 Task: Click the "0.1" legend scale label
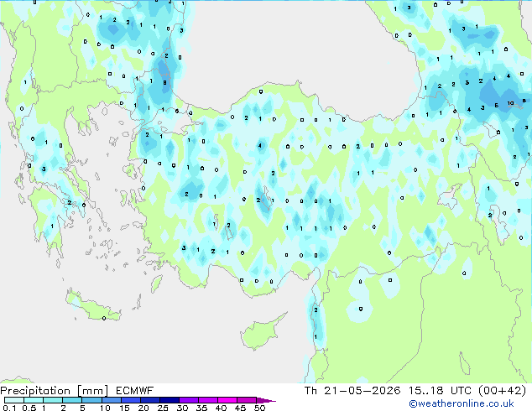(x=9, y=408)
